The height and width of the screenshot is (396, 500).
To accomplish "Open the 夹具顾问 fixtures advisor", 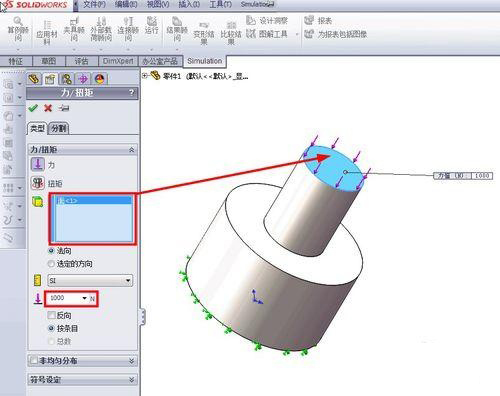I will [x=74, y=29].
